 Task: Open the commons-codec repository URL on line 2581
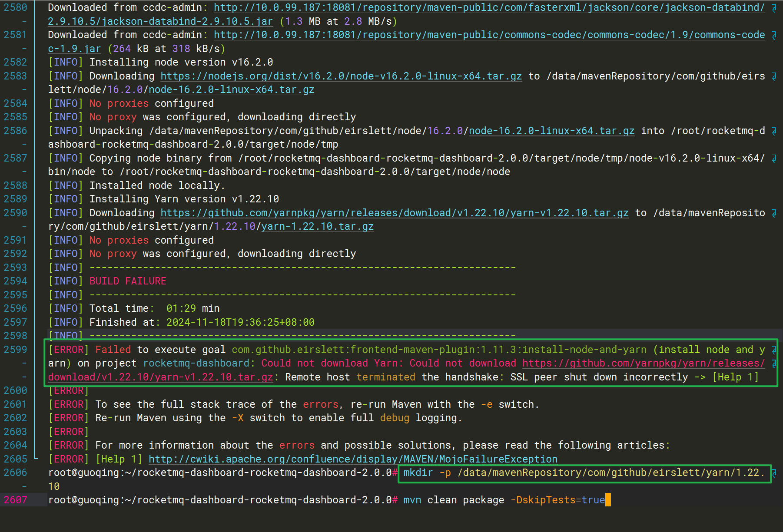coord(489,35)
